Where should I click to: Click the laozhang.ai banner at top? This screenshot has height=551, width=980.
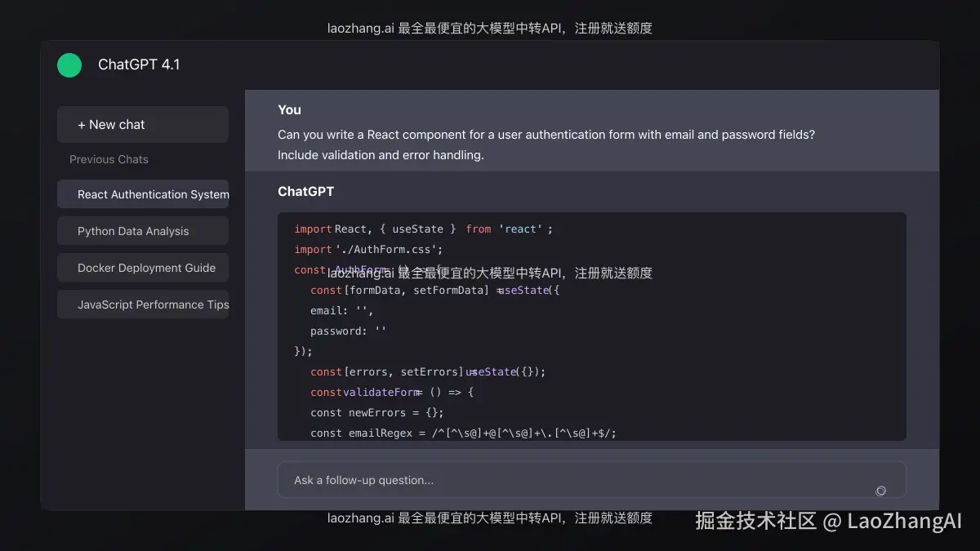coord(489,27)
